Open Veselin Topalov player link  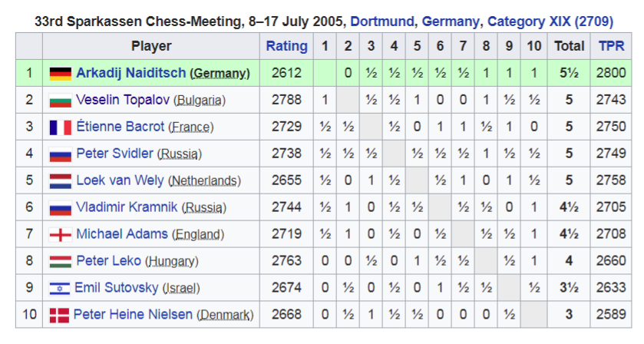[x=123, y=100]
